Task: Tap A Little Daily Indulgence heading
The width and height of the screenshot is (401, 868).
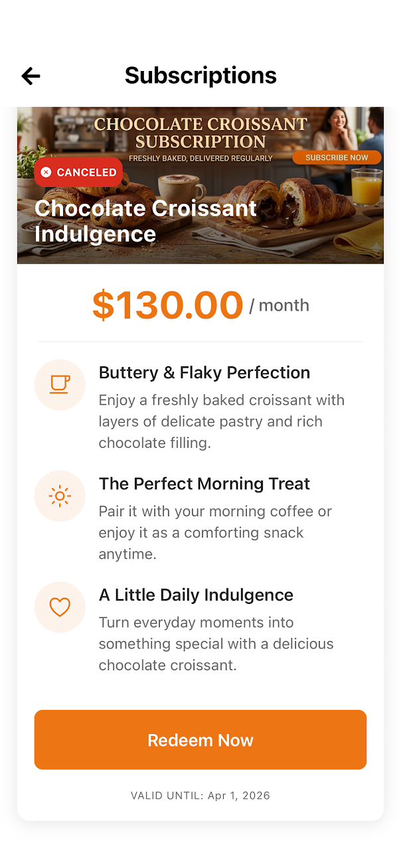Action: pos(196,595)
